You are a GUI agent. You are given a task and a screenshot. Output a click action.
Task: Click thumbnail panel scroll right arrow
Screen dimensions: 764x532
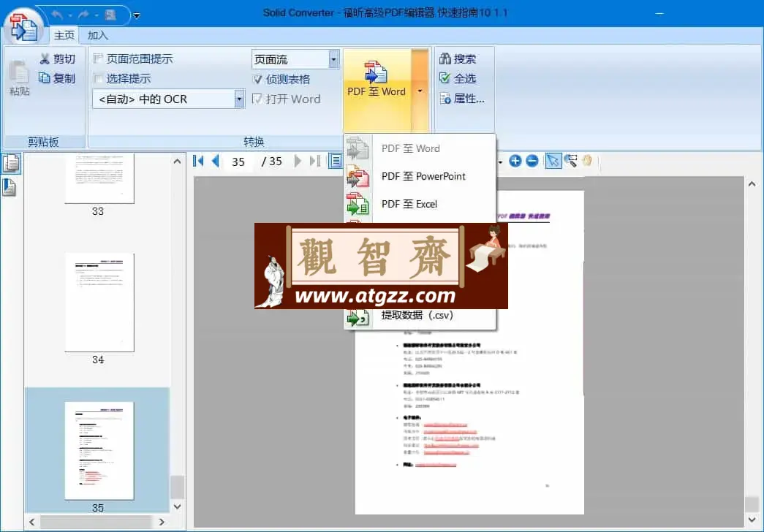(162, 522)
